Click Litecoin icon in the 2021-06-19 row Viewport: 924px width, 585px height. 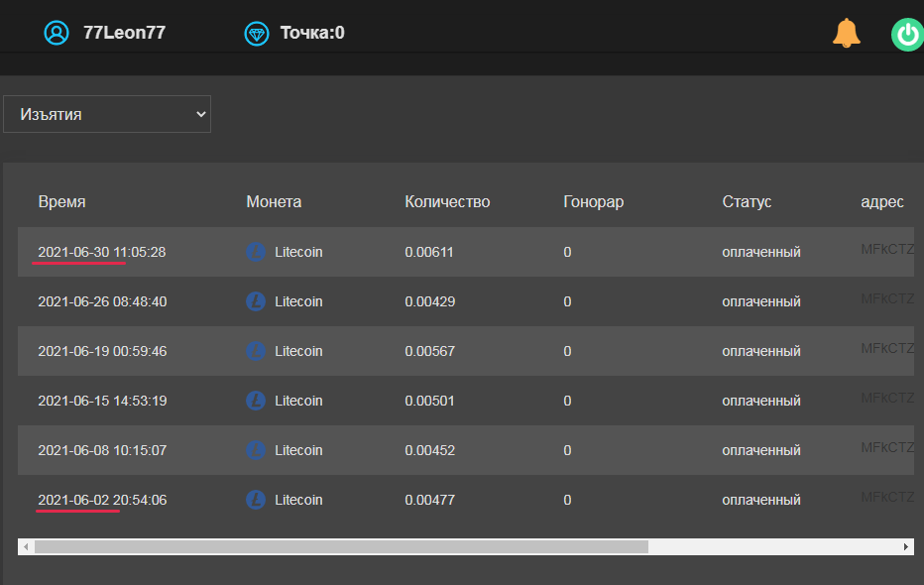coord(255,351)
